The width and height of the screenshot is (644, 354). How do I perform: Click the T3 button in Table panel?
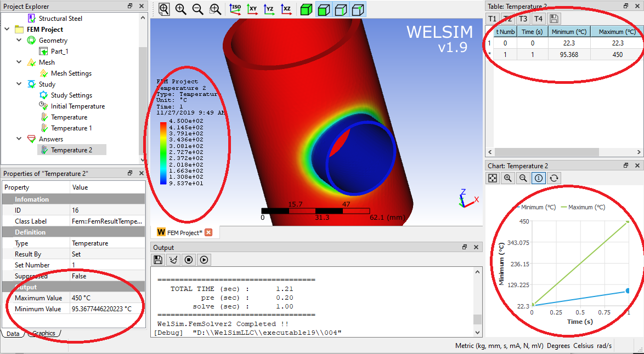pyautogui.click(x=523, y=19)
